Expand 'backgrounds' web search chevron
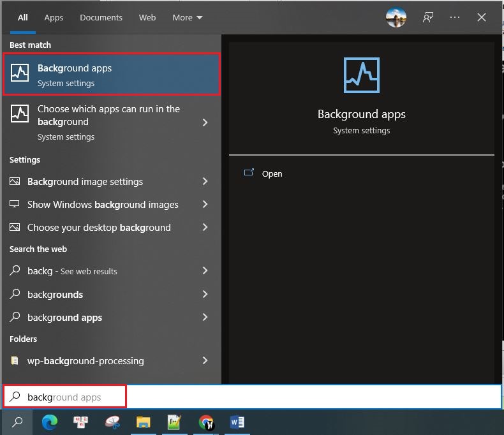The width and height of the screenshot is (504, 435). (x=205, y=294)
